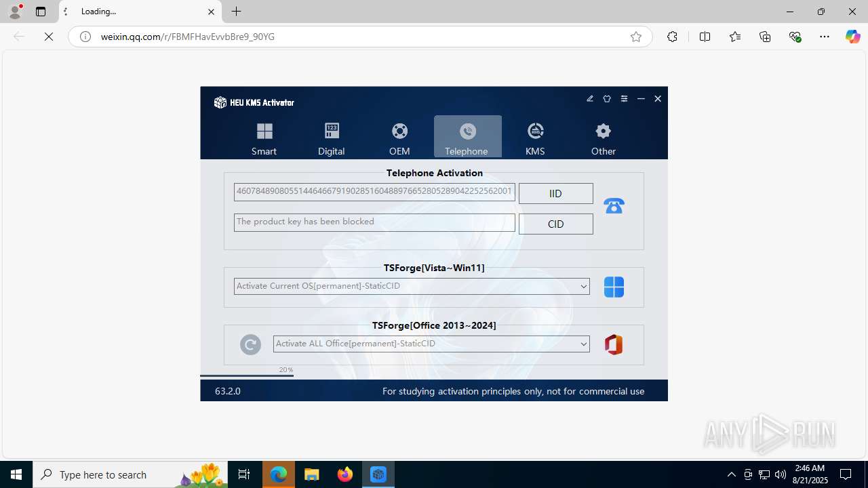
Task: Open volume control in system tray
Action: pos(781,474)
